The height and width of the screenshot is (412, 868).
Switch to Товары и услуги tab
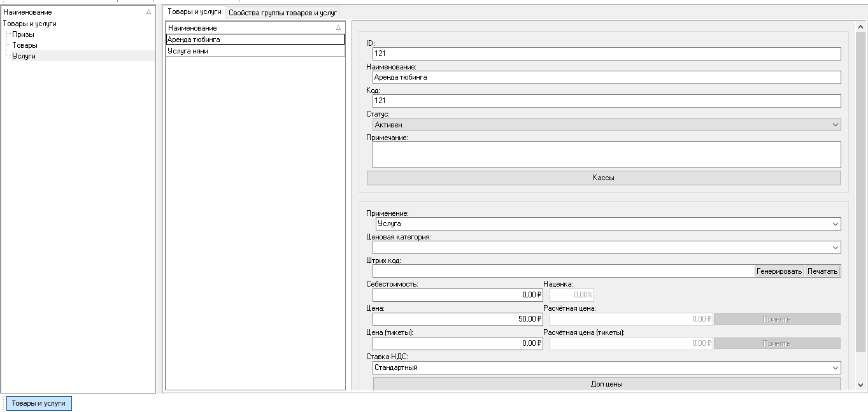(x=195, y=11)
